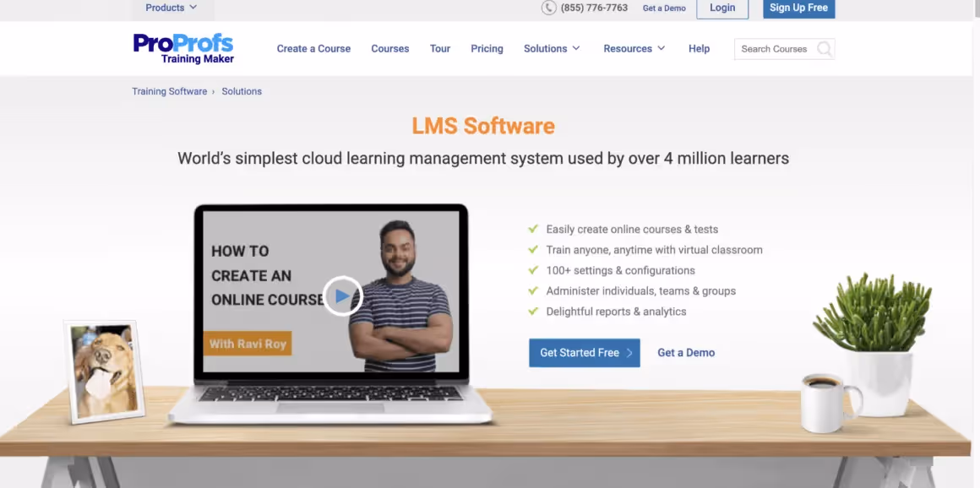Click the ProProfs Training Maker logo
The image size is (980, 488).
(183, 49)
